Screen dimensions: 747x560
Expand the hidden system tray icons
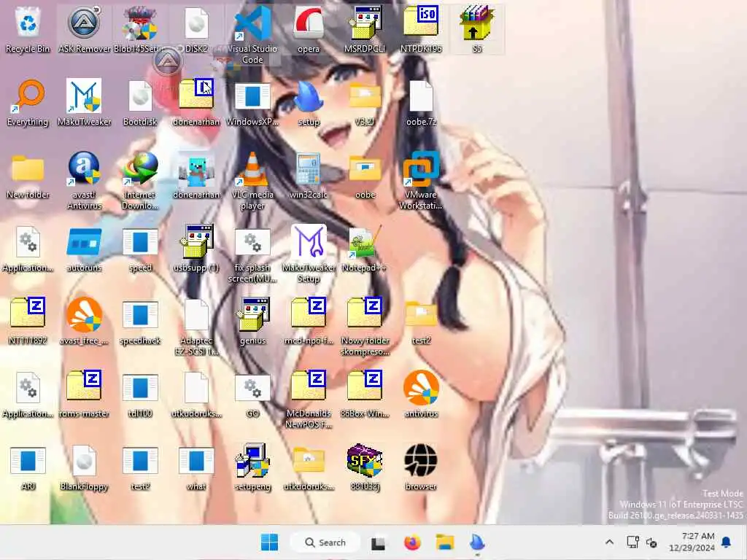(x=609, y=542)
